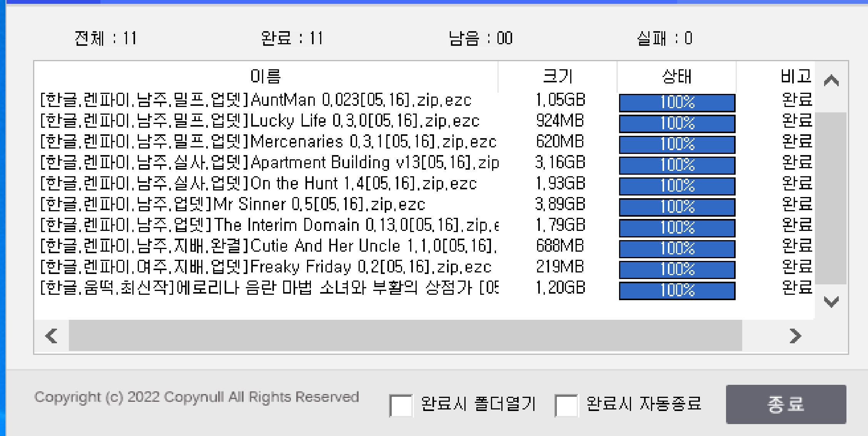Enable the 완료시 폴더열기 checkbox
This screenshot has width=868, height=436.
pos(401,405)
